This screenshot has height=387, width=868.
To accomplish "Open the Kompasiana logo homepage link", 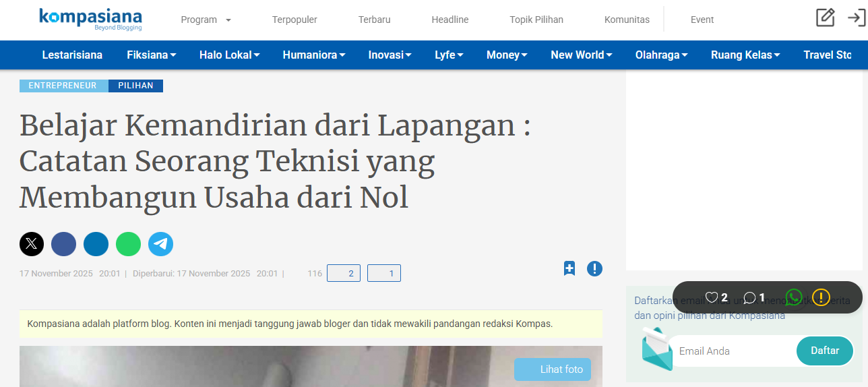I will pyautogui.click(x=90, y=20).
